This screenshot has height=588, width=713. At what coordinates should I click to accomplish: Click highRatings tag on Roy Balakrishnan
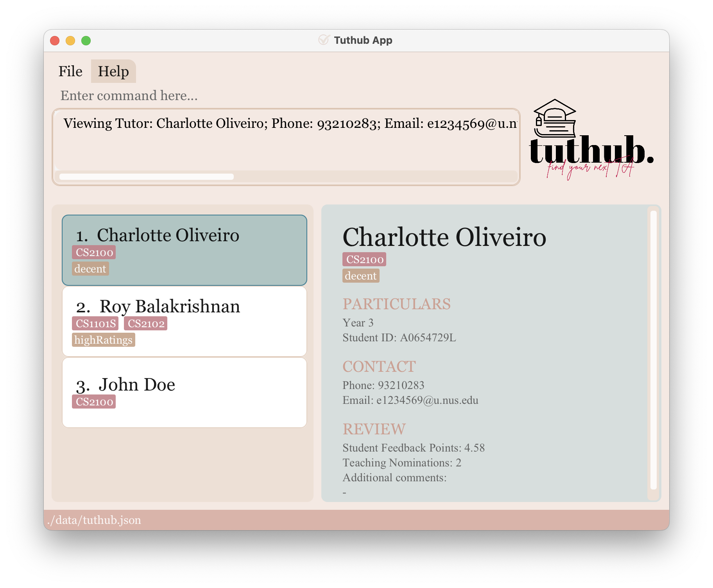click(104, 340)
